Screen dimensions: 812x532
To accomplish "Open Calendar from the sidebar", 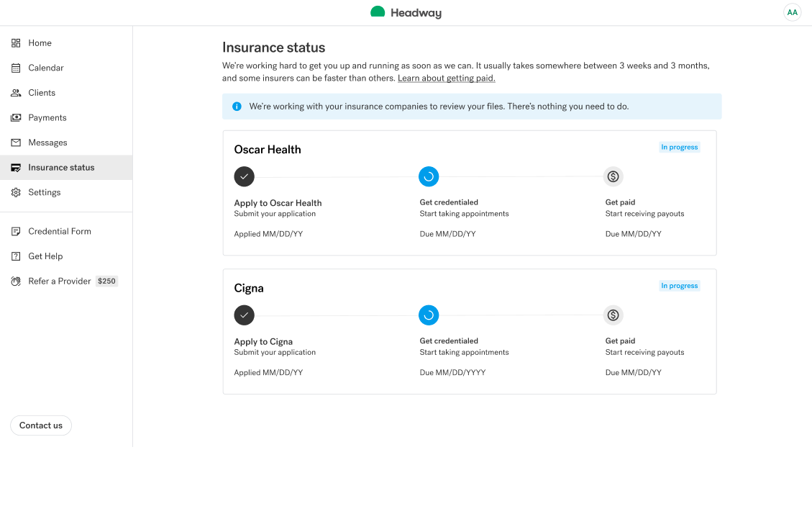I will (x=66, y=68).
